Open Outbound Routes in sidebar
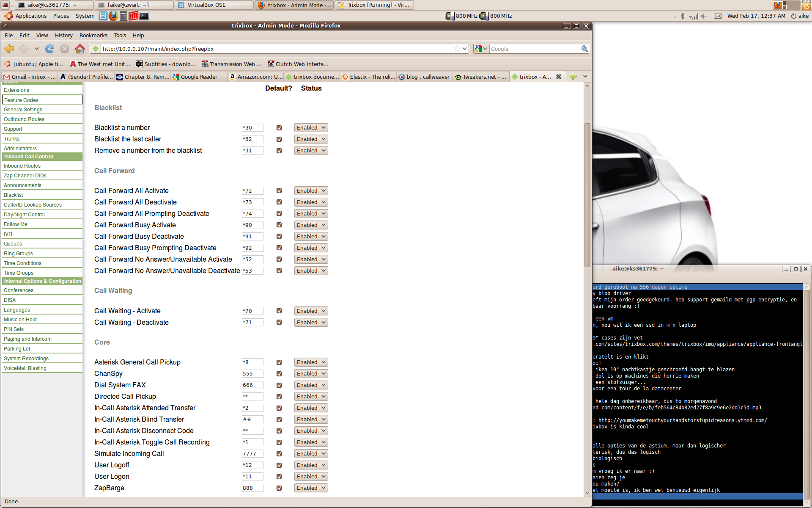This screenshot has height=508, width=812. tap(24, 119)
